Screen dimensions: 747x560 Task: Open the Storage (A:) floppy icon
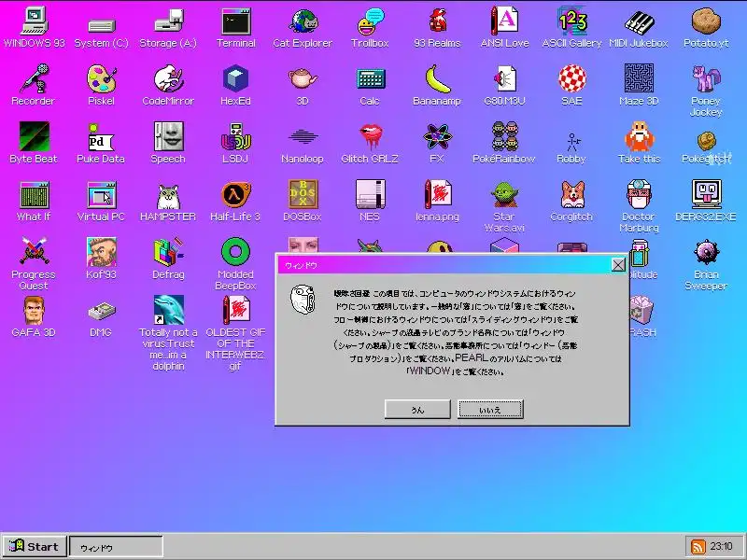point(168,21)
